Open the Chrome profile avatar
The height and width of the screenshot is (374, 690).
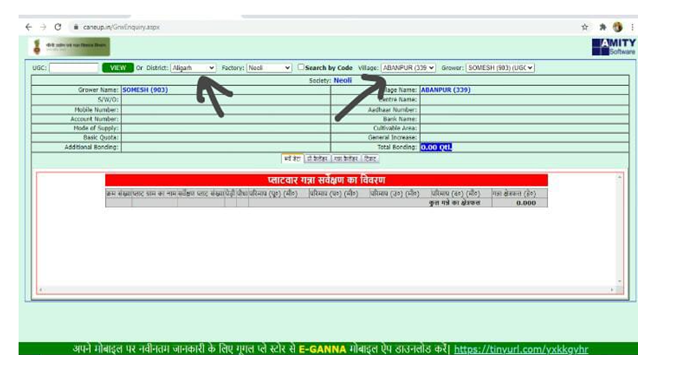click(x=618, y=27)
